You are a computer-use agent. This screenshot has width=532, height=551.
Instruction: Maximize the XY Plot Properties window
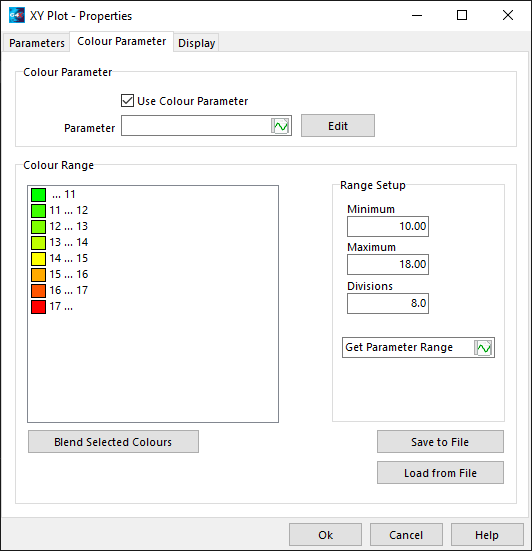coord(462,15)
